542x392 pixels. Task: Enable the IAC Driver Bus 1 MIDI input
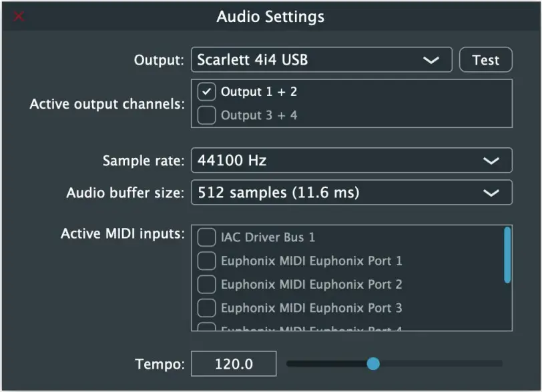tap(206, 237)
